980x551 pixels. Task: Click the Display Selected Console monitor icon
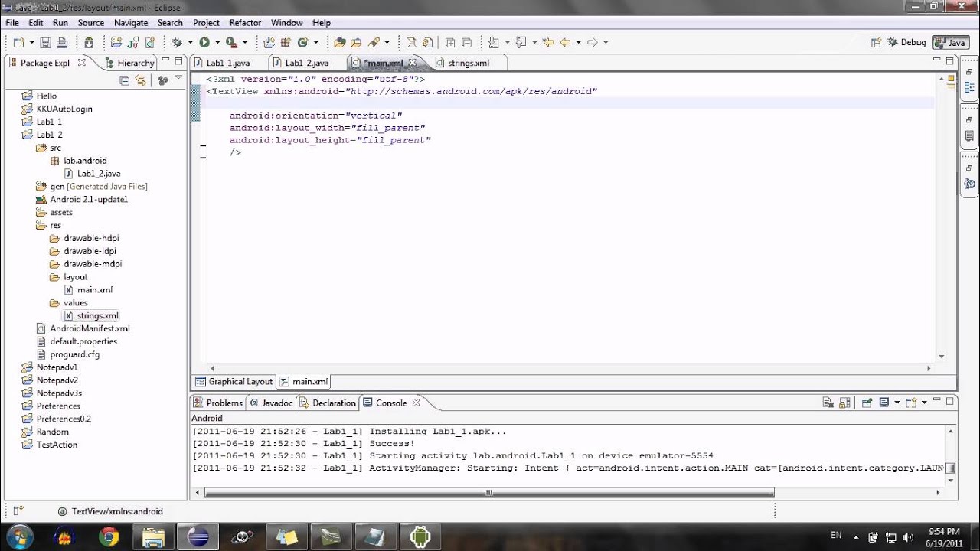(x=884, y=403)
